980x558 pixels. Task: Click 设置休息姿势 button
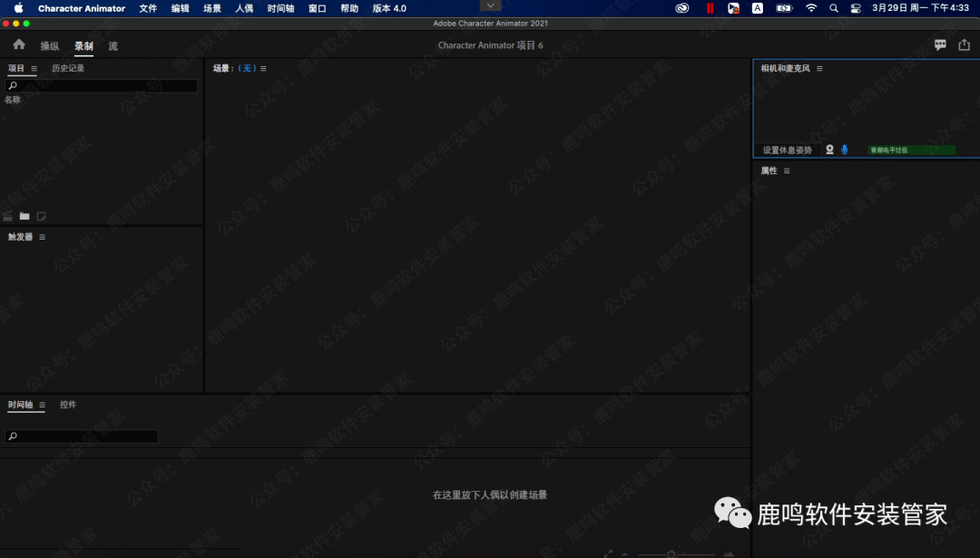tap(787, 150)
